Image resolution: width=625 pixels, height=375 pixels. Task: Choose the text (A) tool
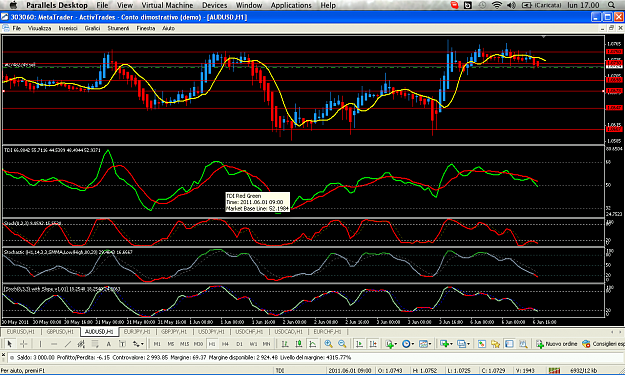tap(108, 344)
